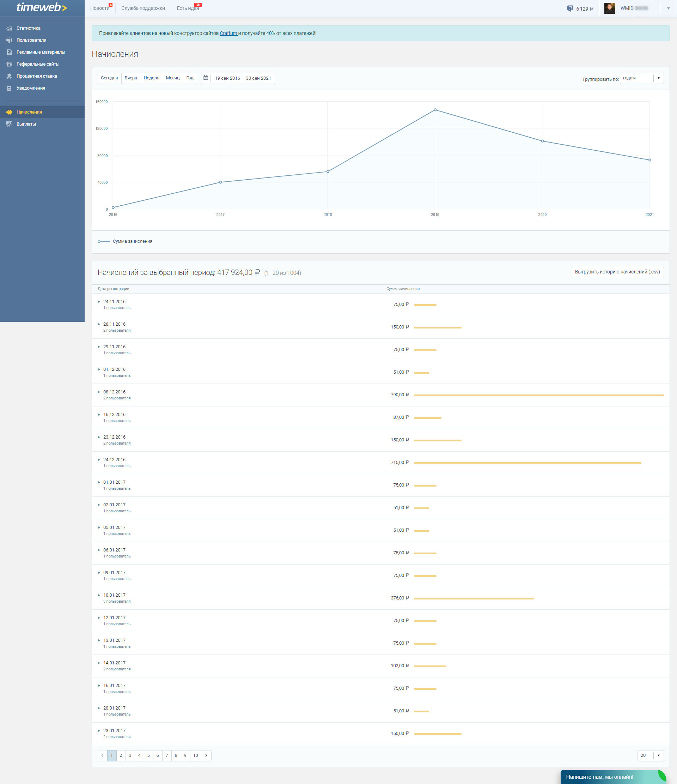This screenshot has width=677, height=784.
Task: Open the Группировать по dropdown
Action: (641, 78)
